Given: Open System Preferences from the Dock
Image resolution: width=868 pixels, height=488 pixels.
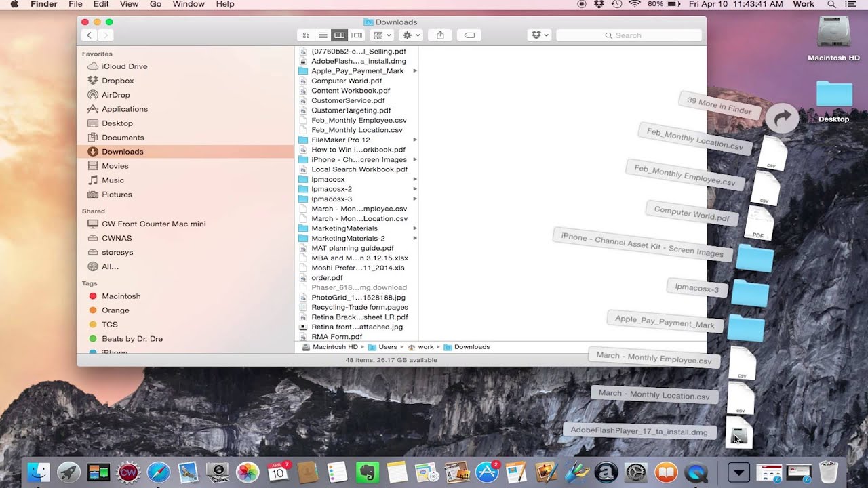Looking at the screenshot, I should tap(636, 472).
